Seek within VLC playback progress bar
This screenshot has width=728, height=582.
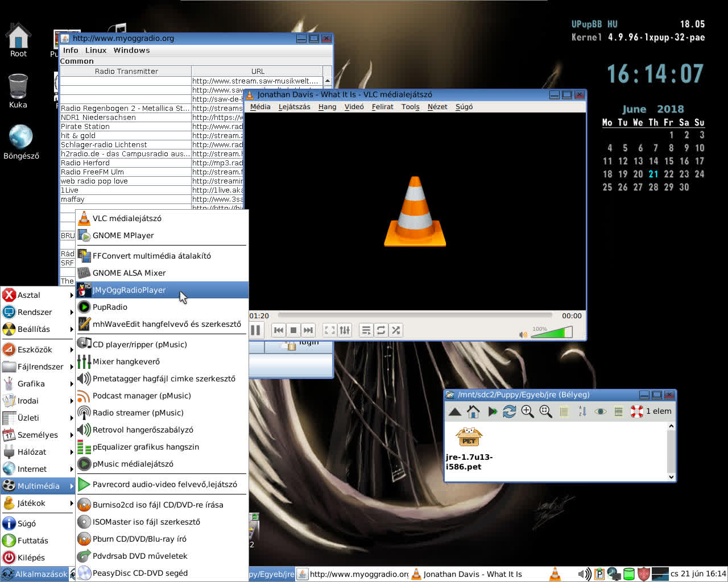tap(415, 315)
